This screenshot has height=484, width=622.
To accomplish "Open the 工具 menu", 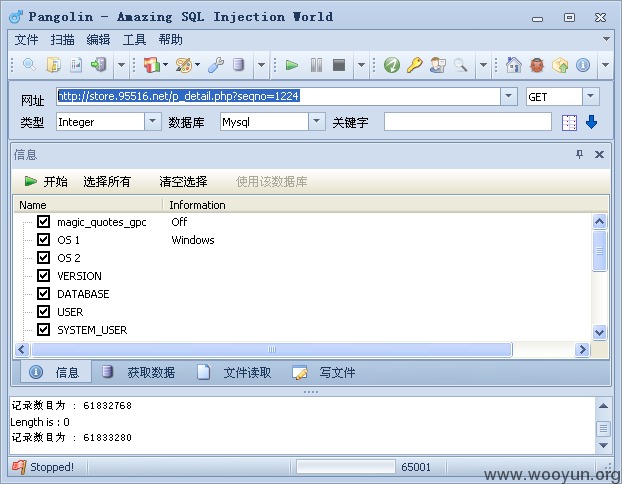I will 134,40.
